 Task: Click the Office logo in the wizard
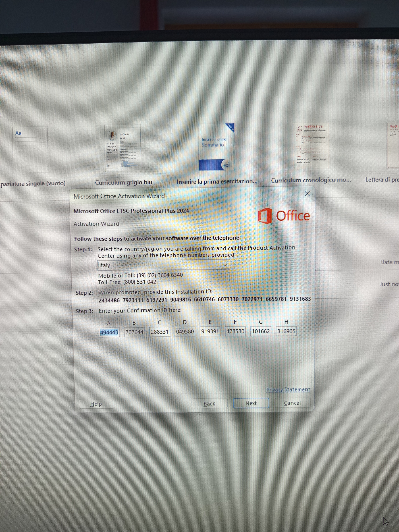284,216
